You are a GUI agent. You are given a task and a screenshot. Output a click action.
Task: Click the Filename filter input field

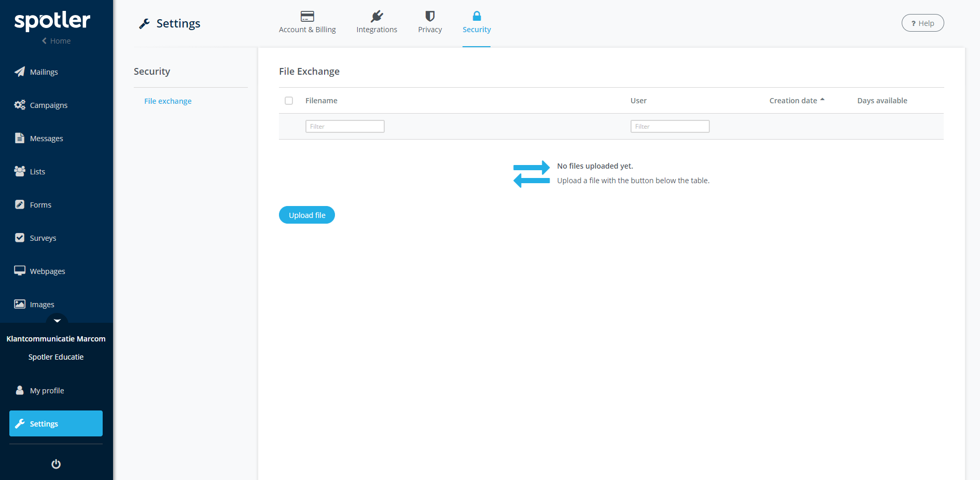tap(345, 127)
